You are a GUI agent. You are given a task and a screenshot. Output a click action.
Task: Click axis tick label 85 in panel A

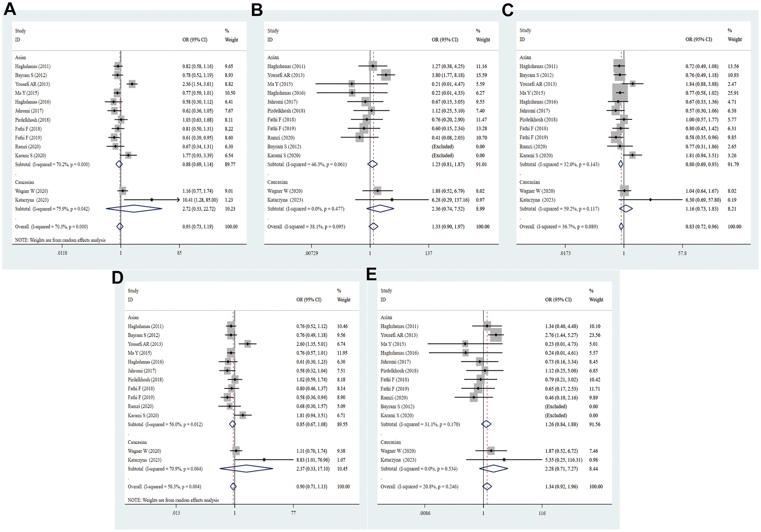coord(179,253)
